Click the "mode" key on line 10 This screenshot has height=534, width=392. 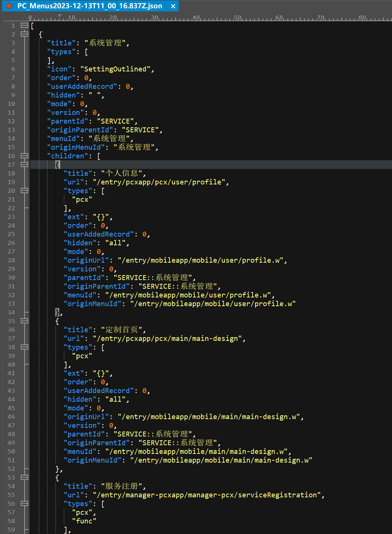[59, 104]
